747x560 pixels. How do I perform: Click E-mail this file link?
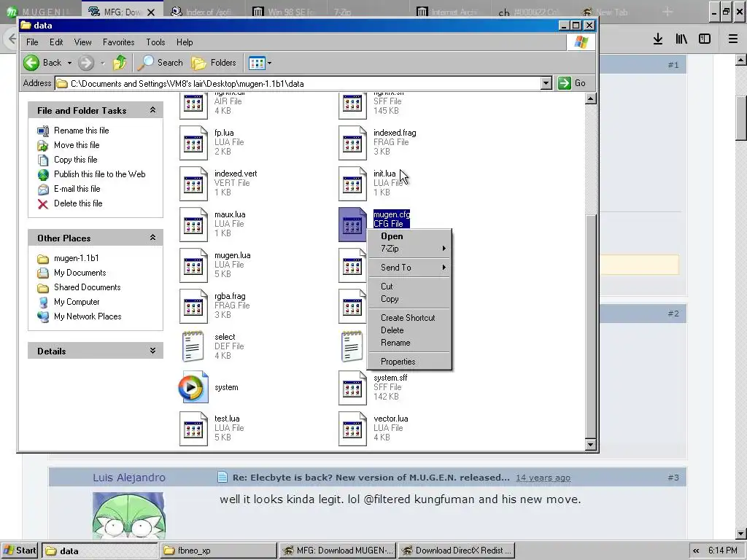pos(77,189)
